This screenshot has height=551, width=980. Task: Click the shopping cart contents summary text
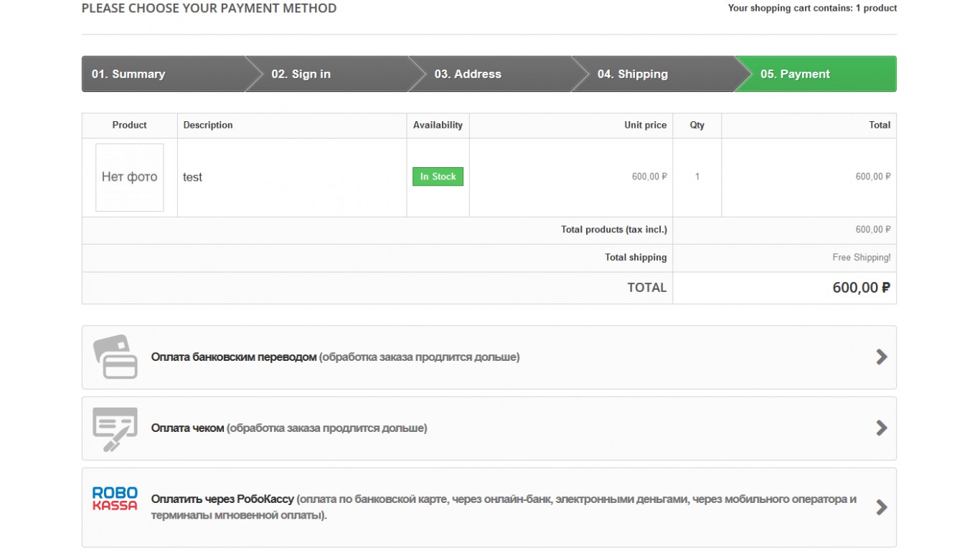coord(812,9)
